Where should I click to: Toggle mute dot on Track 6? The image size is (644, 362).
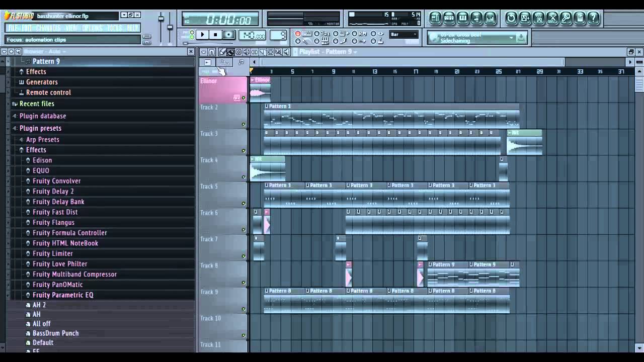(x=244, y=230)
